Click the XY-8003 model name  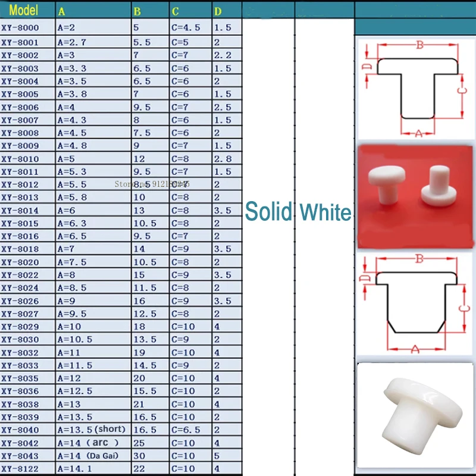tap(20, 68)
